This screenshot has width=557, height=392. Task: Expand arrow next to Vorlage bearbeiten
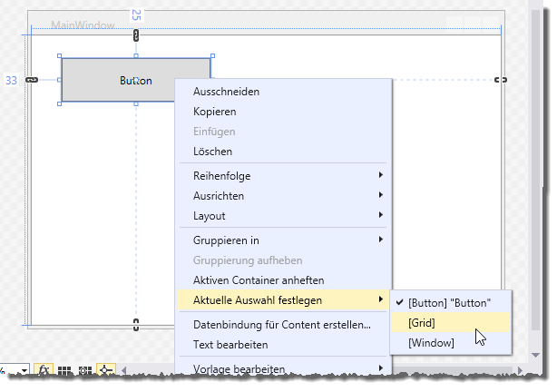coord(381,368)
